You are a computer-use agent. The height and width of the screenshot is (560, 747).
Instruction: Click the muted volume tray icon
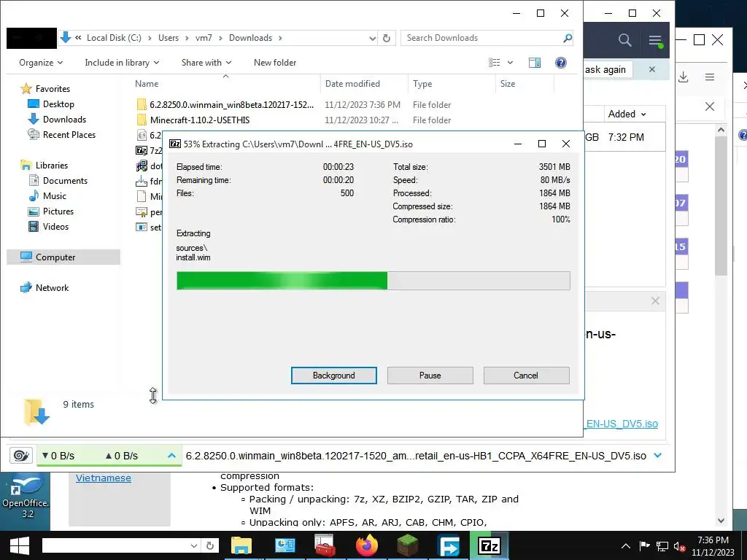click(x=678, y=546)
